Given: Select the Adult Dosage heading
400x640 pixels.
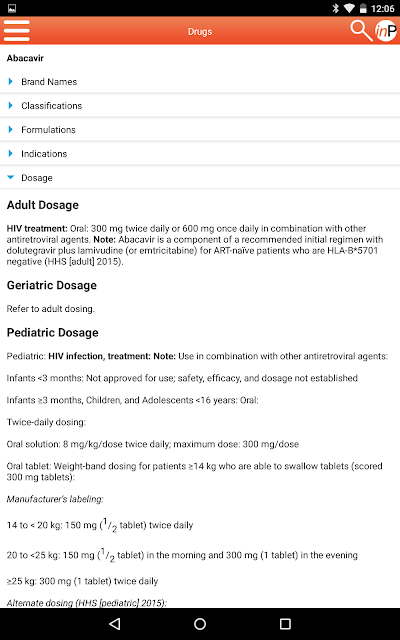Looking at the screenshot, I should pyautogui.click(x=42, y=205).
